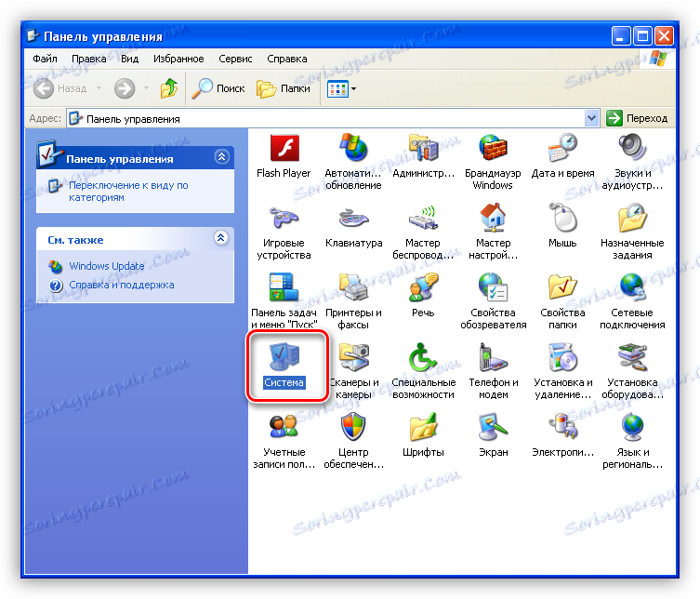Open the Правка menu

[89, 59]
